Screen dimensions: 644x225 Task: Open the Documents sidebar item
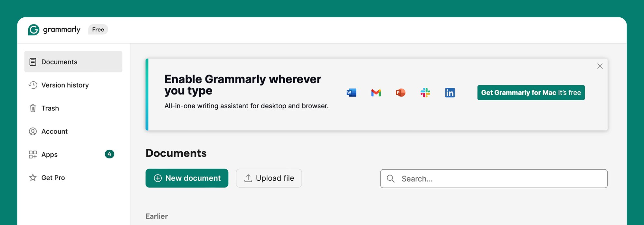click(73, 62)
